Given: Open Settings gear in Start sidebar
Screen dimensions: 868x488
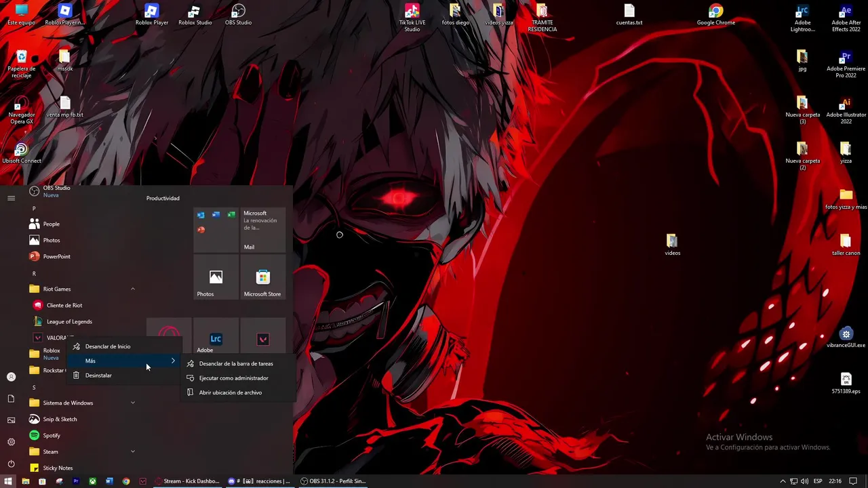Looking at the screenshot, I should 11,443.
